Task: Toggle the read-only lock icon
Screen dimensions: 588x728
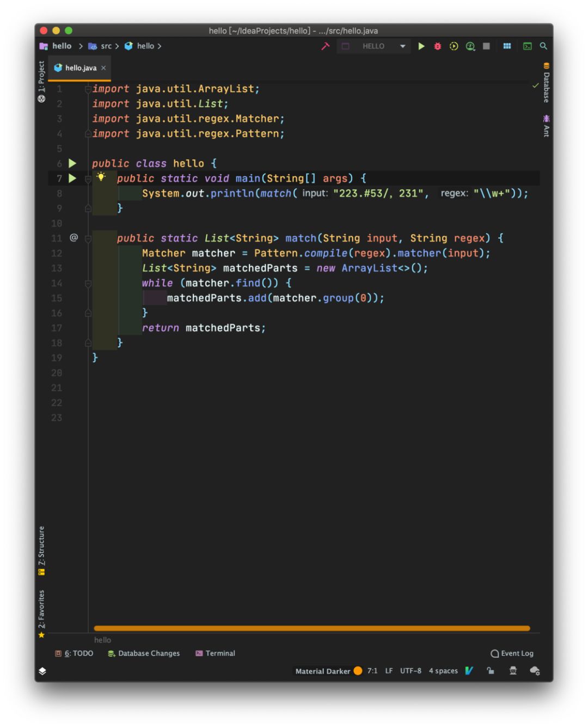Action: click(x=491, y=671)
